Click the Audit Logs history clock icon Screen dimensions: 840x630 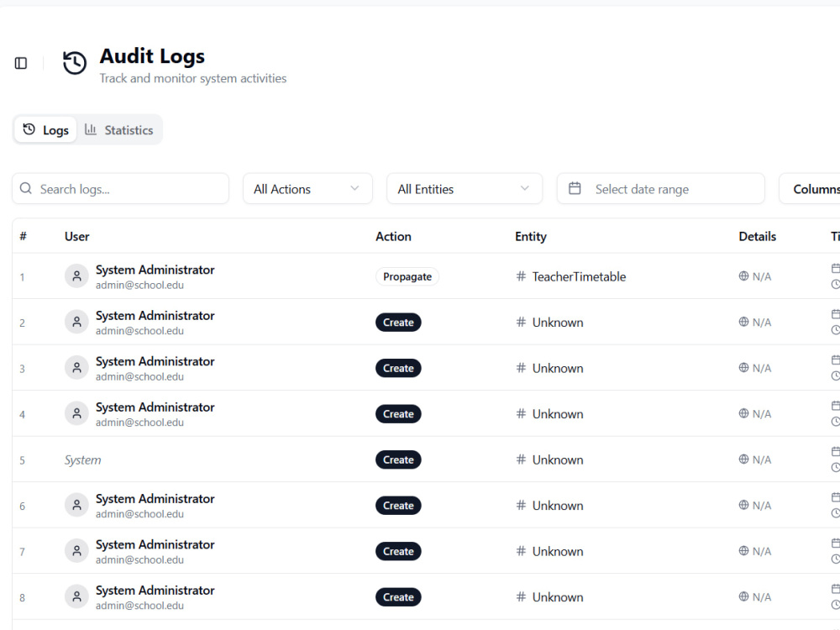75,63
